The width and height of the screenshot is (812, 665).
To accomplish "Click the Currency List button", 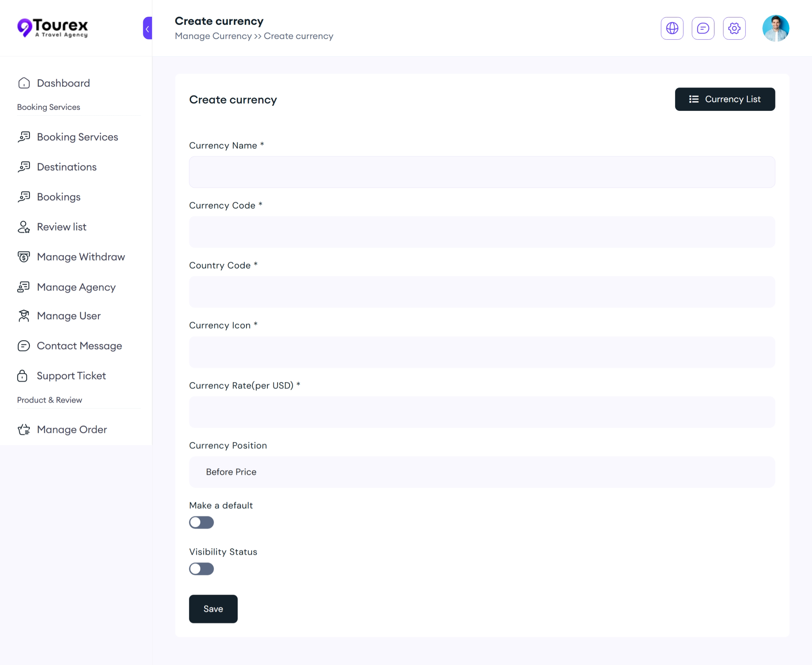I will [724, 99].
